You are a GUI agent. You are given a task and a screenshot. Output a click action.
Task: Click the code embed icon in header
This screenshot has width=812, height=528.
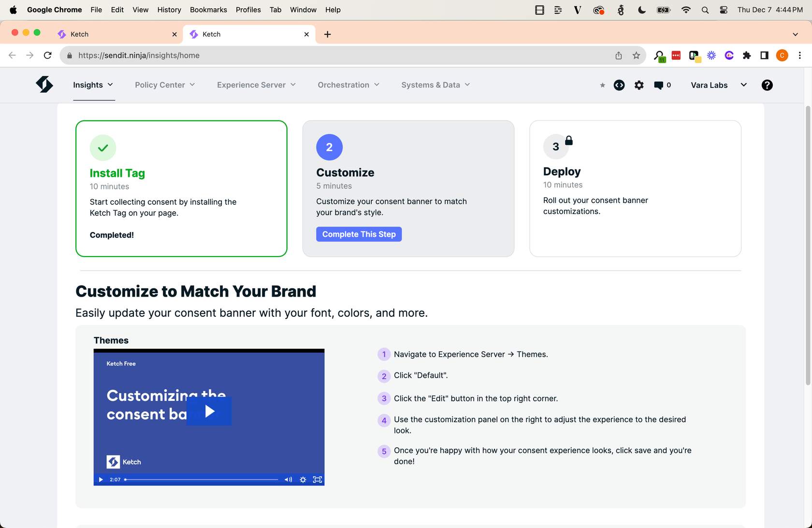pos(619,85)
